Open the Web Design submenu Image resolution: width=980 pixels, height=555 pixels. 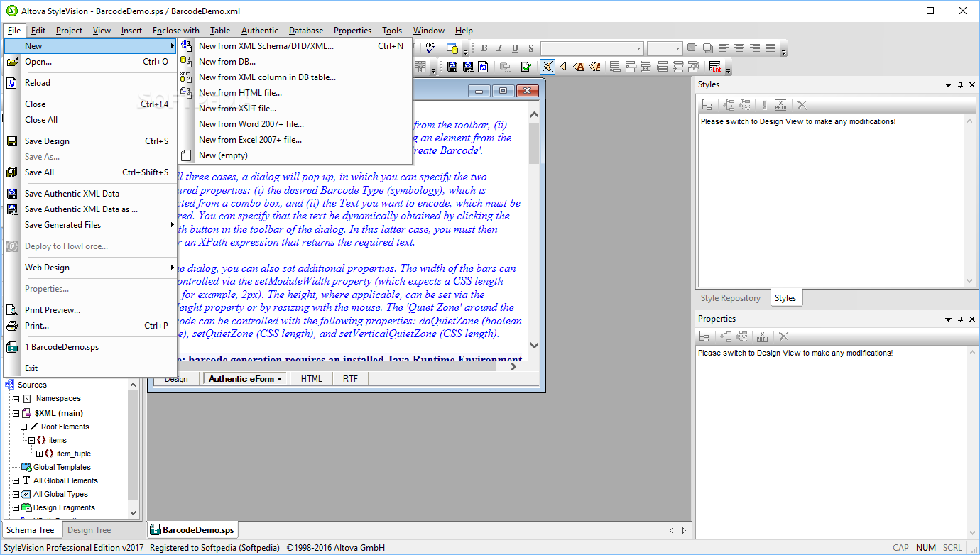tap(90, 268)
